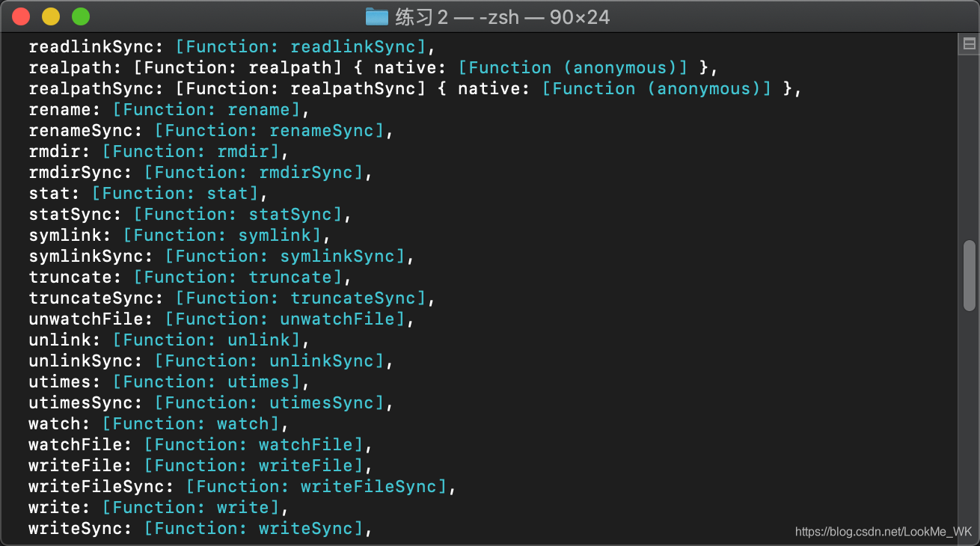The width and height of the screenshot is (980, 546).
Task: Click '[Function: utimes]' value
Action: [x=206, y=382]
